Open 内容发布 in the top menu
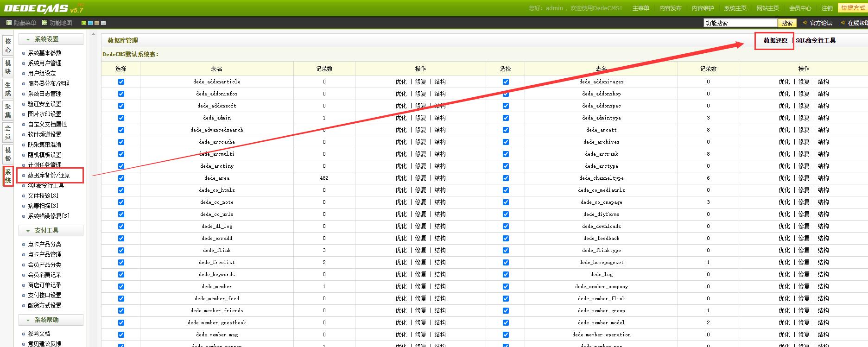This screenshot has height=347, width=868. click(x=670, y=8)
